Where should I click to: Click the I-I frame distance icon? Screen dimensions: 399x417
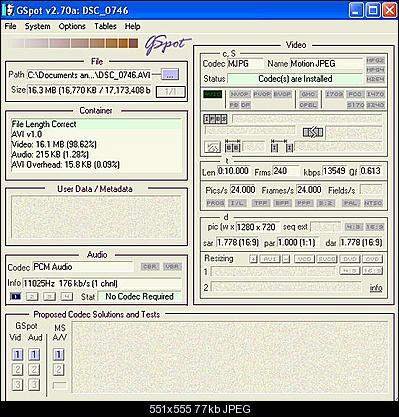(282, 147)
